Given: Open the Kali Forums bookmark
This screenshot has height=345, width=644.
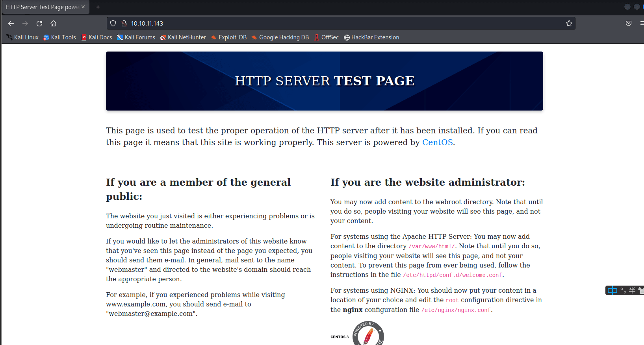Looking at the screenshot, I should 136,37.
